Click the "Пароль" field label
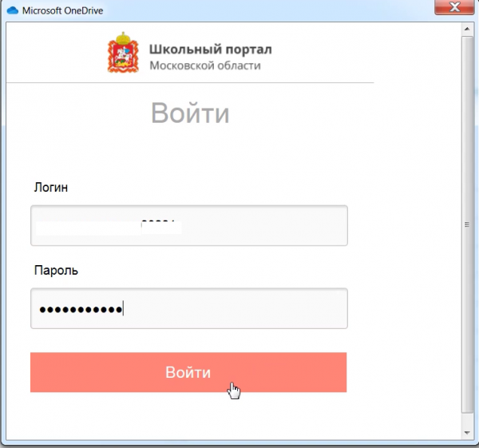 click(56, 270)
